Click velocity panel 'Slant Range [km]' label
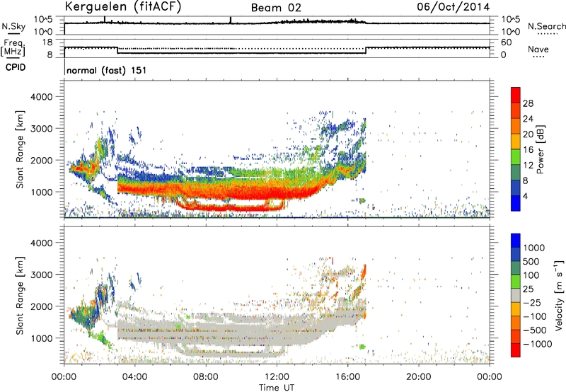Image resolution: width=566 pixels, height=392 pixels. pos(20,295)
